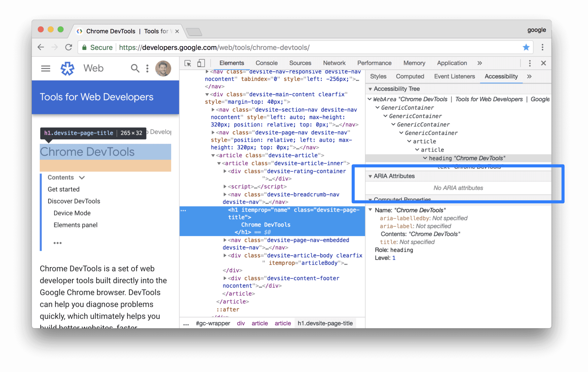Expand the ARIA Attributes section
Screen dimensions: 588x372
370,176
